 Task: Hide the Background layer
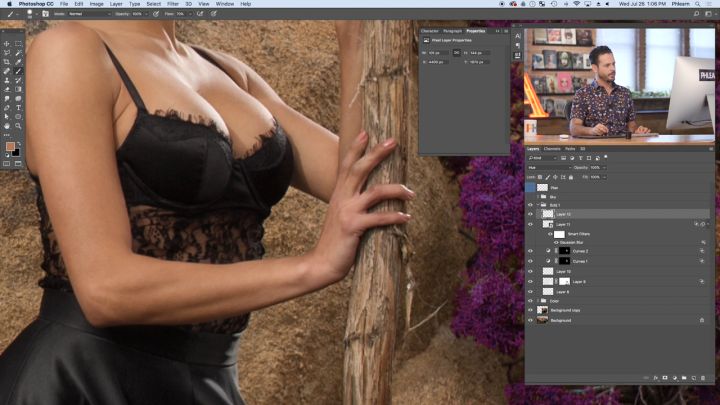point(530,320)
